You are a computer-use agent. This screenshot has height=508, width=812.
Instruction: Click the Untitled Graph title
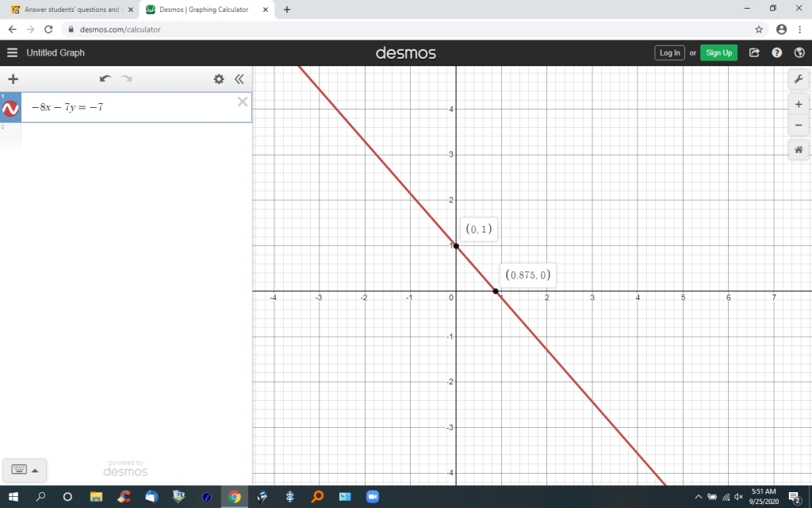(x=56, y=52)
